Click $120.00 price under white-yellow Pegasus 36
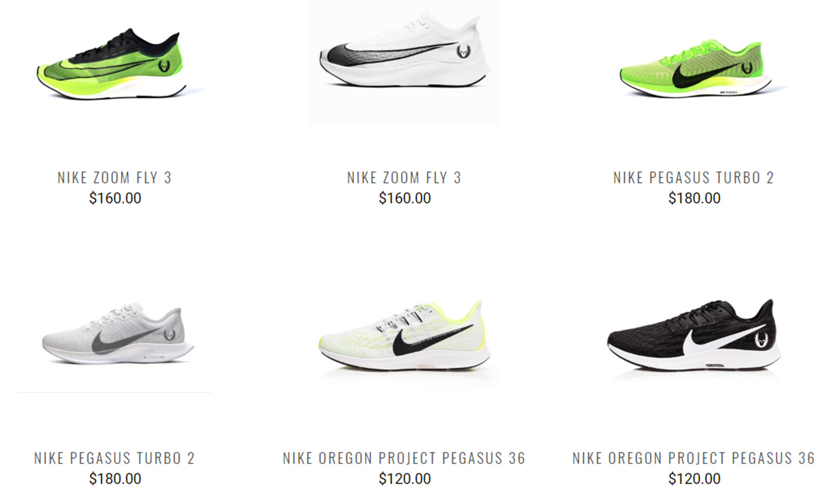Viewport: 835px width, 504px height. (405, 479)
